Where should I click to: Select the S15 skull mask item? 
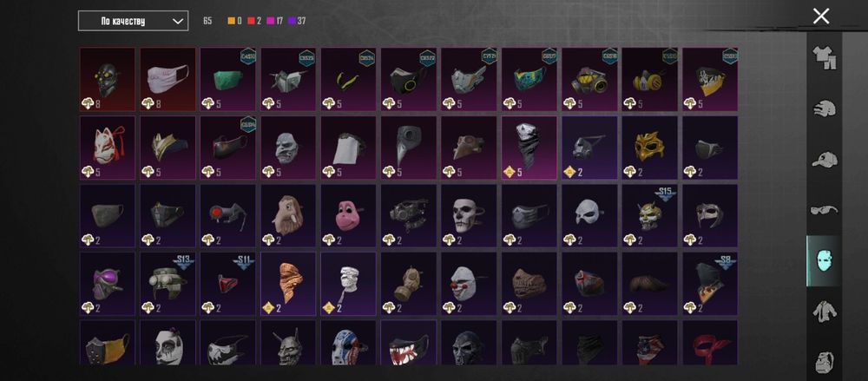tap(649, 216)
